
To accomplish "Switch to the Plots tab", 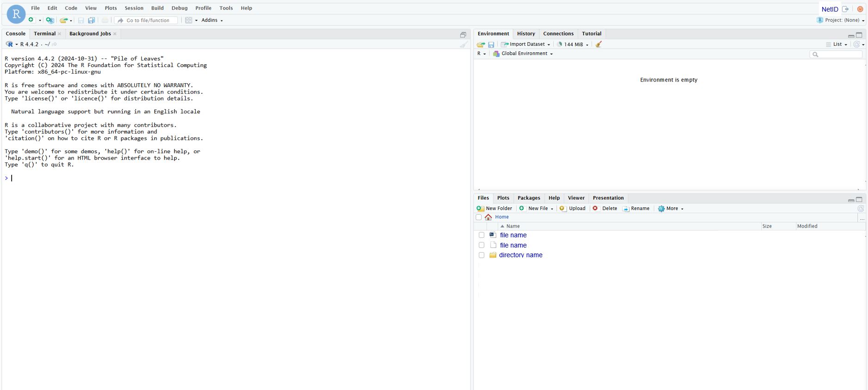I will (503, 198).
